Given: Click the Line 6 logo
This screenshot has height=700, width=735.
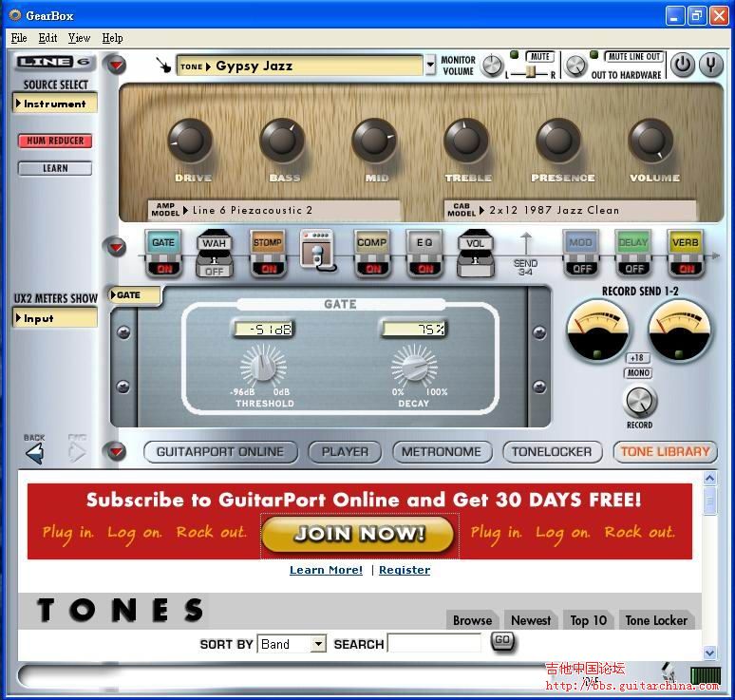Looking at the screenshot, I should pos(54,62).
